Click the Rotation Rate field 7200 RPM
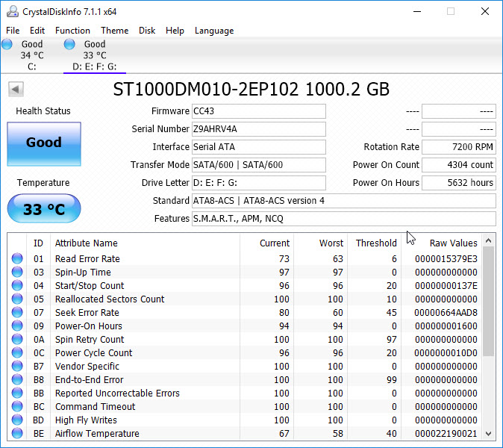The image size is (503, 448). pyautogui.click(x=459, y=147)
